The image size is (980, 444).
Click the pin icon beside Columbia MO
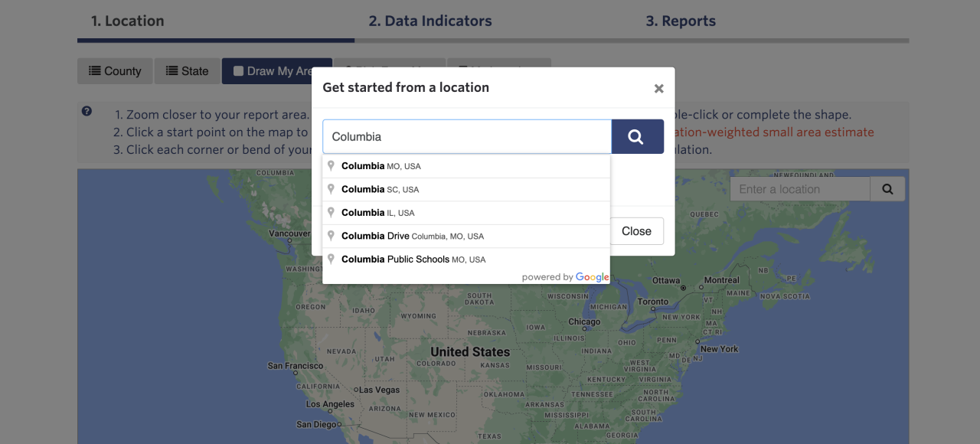pos(332,165)
